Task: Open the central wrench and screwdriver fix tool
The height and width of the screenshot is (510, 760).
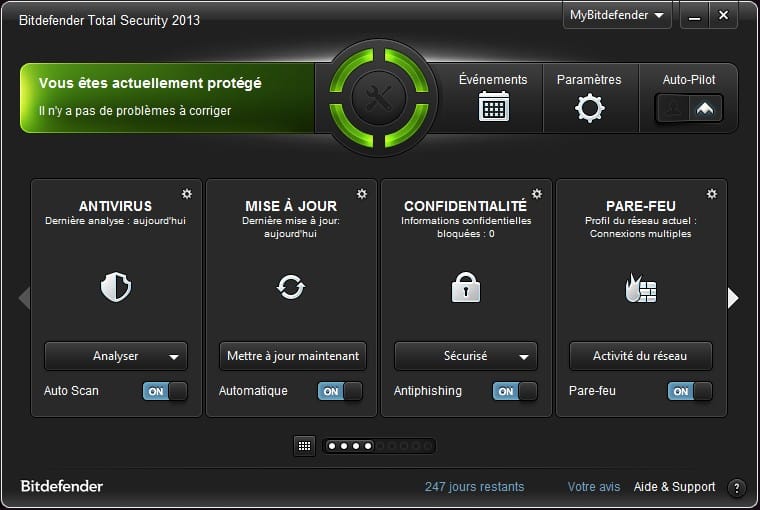Action: pyautogui.click(x=379, y=98)
